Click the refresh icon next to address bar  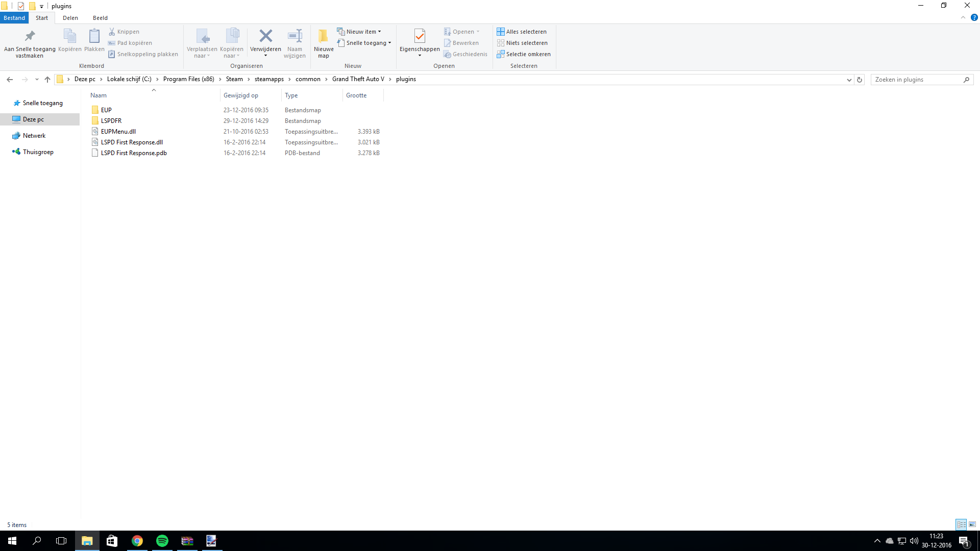pyautogui.click(x=860, y=80)
